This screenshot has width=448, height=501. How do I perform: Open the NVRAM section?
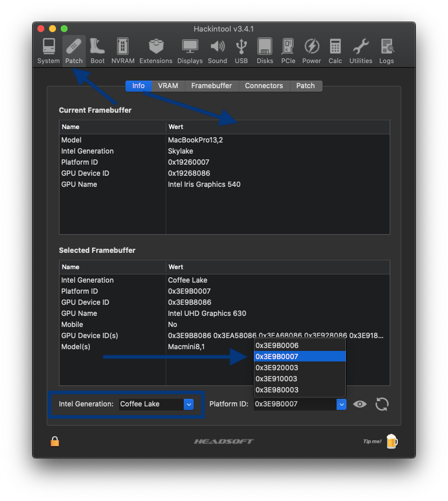[x=123, y=51]
